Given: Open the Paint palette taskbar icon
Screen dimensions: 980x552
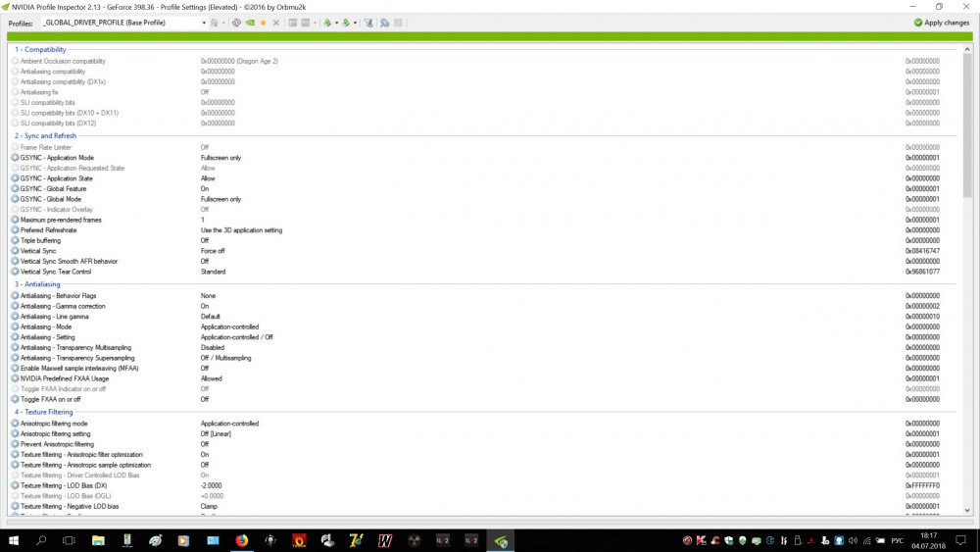Looking at the screenshot, I should point(156,540).
